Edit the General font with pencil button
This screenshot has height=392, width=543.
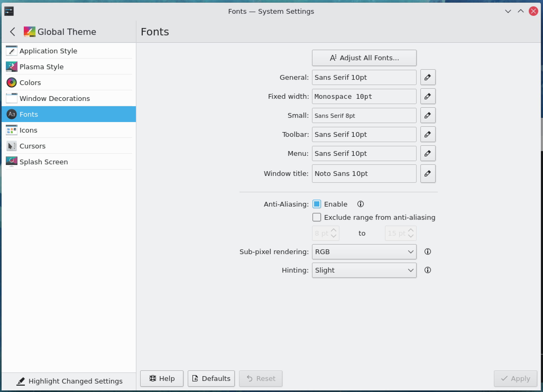(428, 77)
